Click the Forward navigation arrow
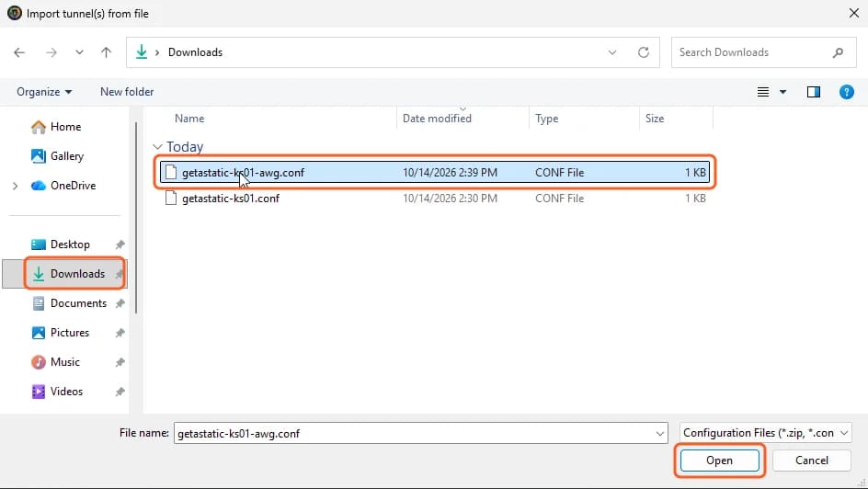Image resolution: width=868 pixels, height=489 pixels. coord(51,52)
